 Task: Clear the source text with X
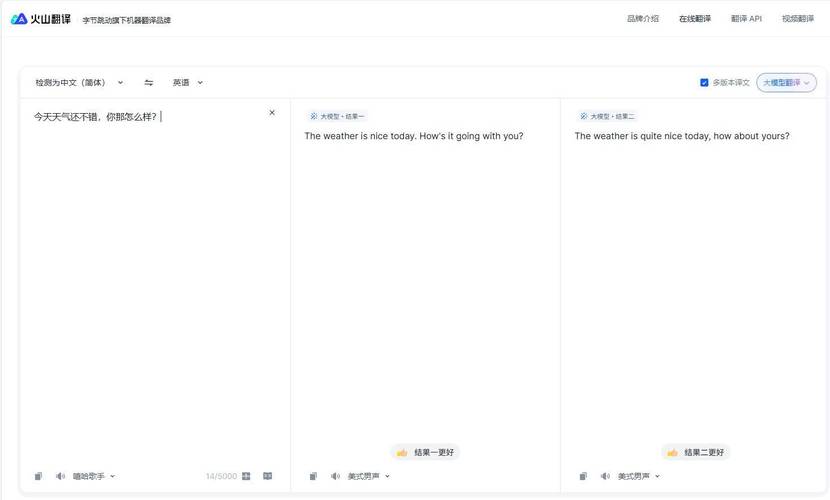coord(272,113)
